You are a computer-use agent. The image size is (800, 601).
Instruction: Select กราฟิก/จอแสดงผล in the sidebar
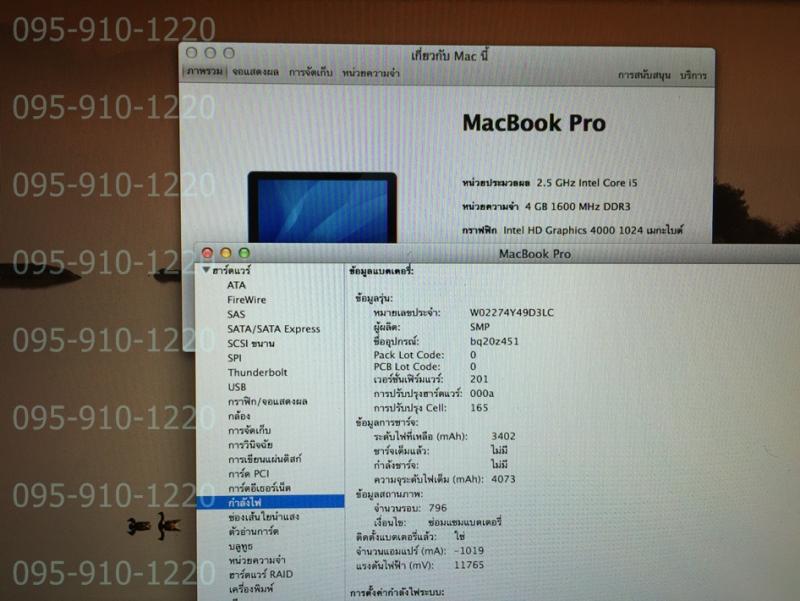point(267,402)
